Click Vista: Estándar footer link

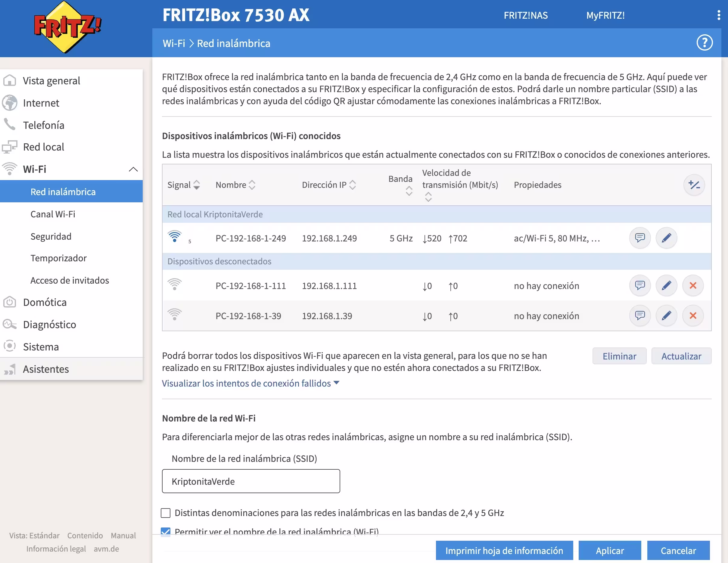[34, 535]
